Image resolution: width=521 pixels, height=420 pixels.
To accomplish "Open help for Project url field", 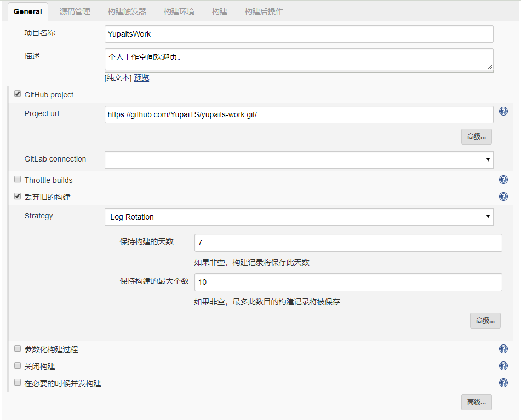I will [x=503, y=112].
